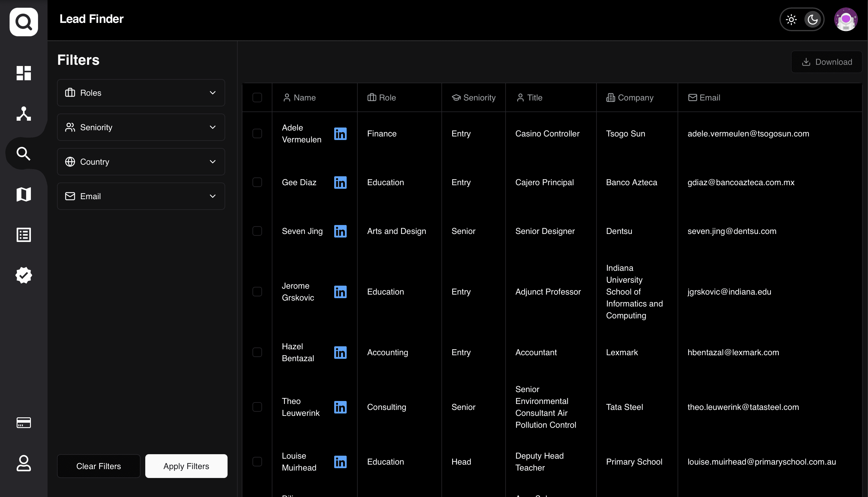This screenshot has width=868, height=497.
Task: Open the dashboard icon in sidebar
Action: coord(23,73)
